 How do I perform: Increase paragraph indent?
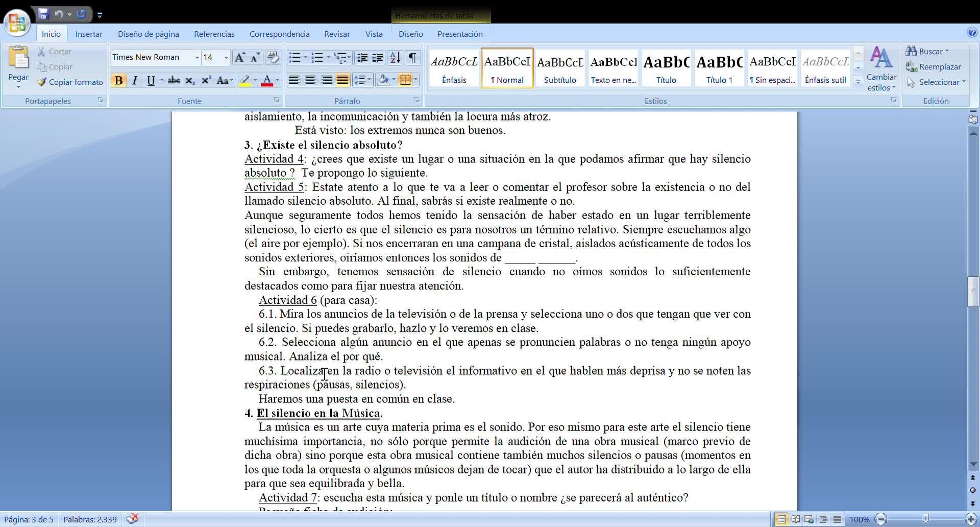point(378,57)
